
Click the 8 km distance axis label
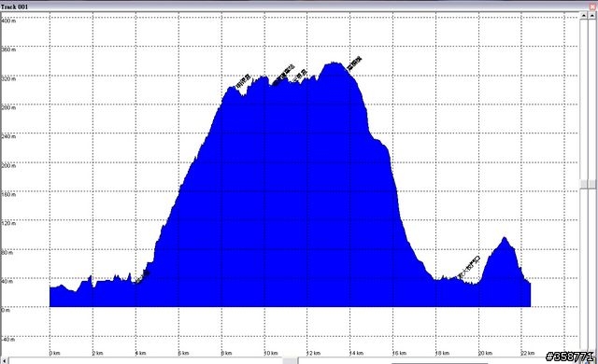click(x=226, y=353)
